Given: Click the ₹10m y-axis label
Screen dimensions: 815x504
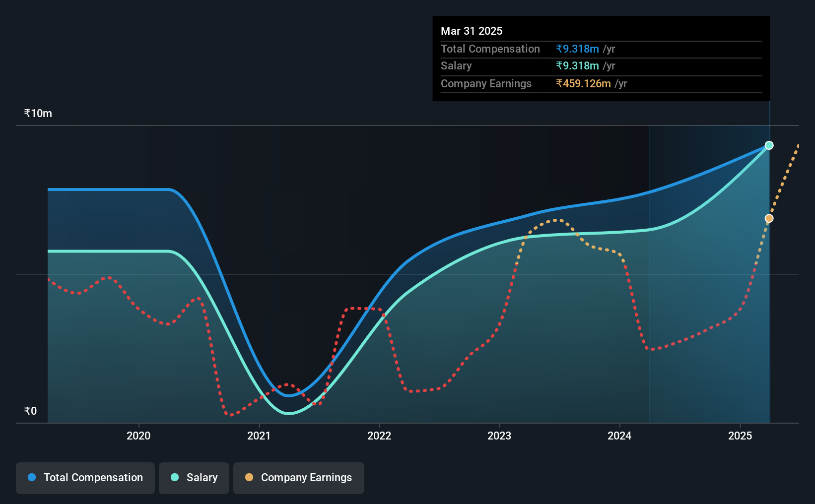Looking at the screenshot, I should click(x=38, y=113).
